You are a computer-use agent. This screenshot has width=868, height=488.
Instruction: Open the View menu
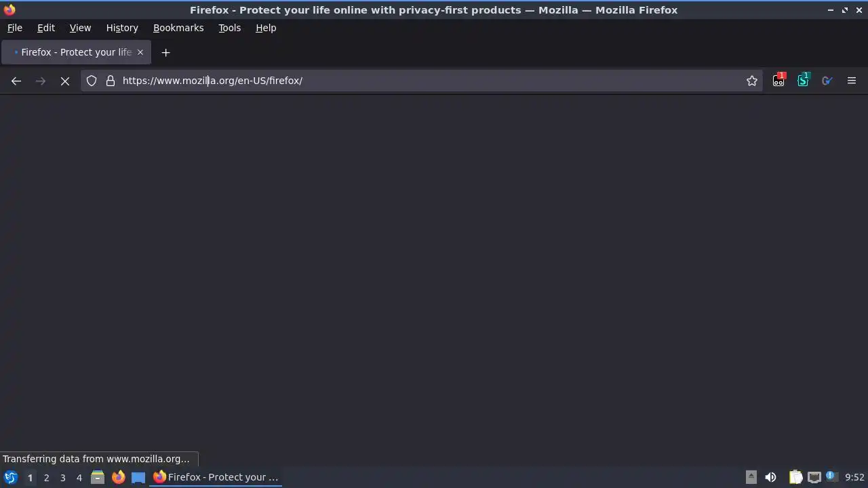click(x=80, y=28)
